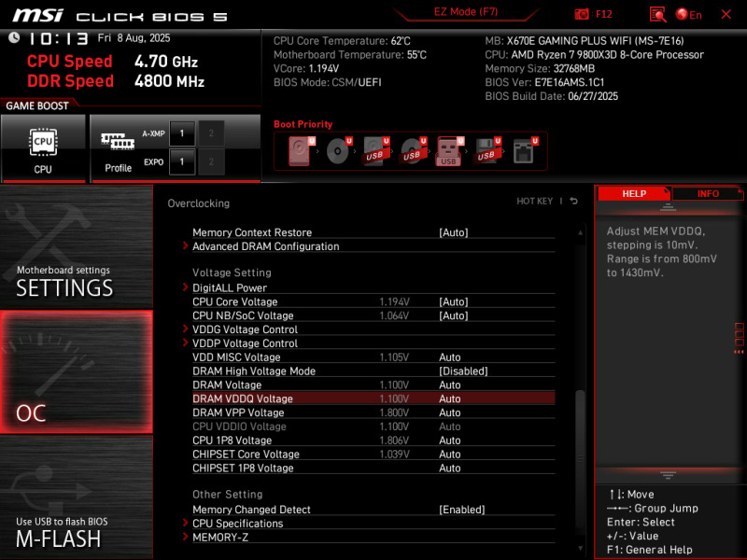The width and height of the screenshot is (747, 560).
Task: Select the USB optical drive boot icon
Action: 413,151
